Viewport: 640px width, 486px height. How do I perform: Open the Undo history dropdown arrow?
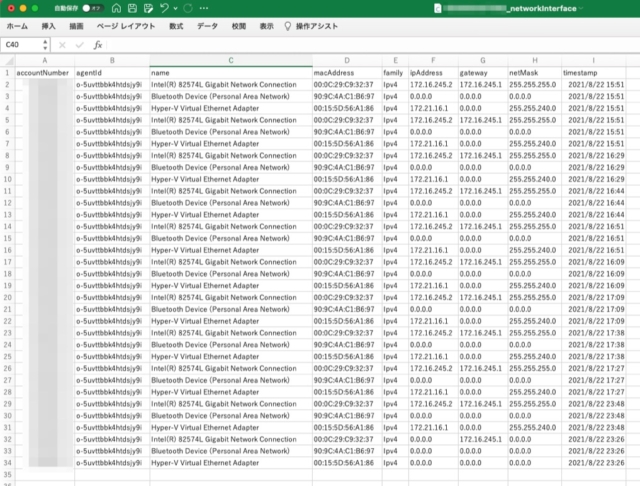click(176, 8)
